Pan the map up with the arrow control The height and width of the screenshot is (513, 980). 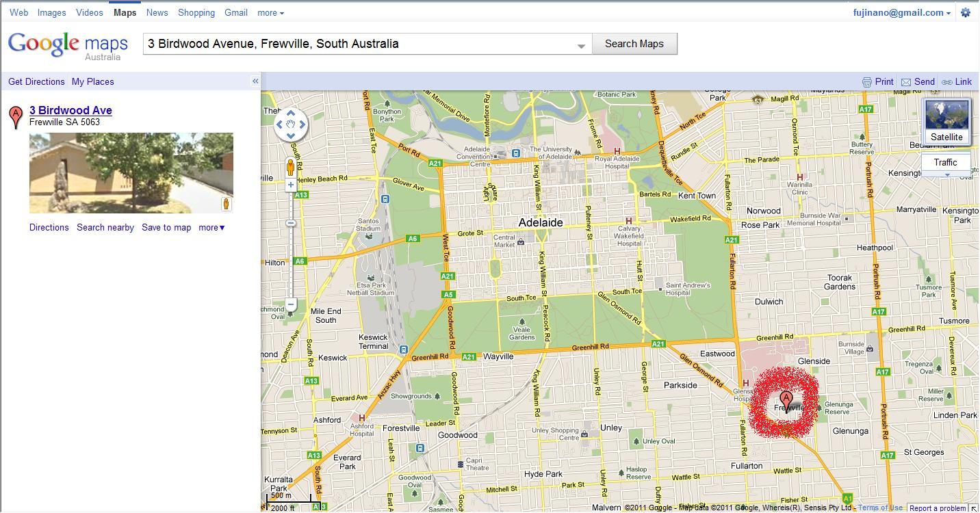(x=291, y=113)
